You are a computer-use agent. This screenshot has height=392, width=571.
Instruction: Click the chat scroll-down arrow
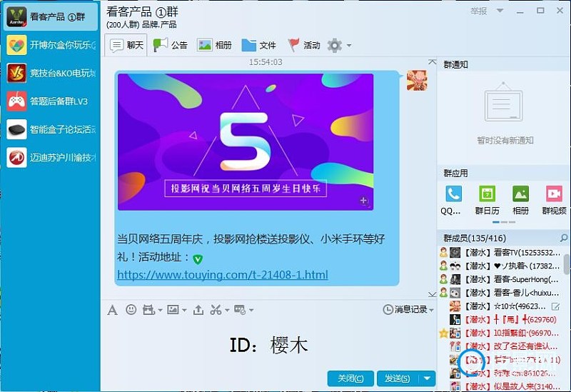[x=432, y=294]
